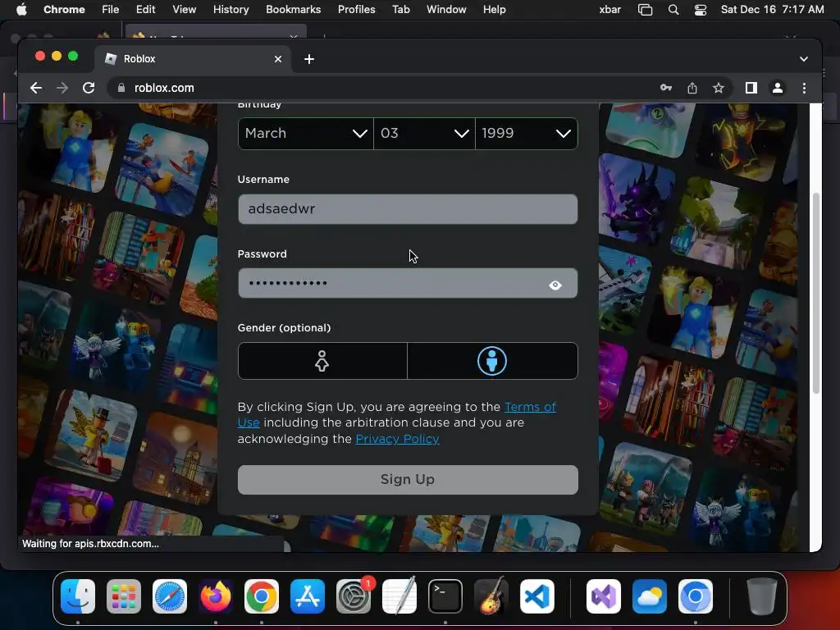Screen dimensions: 840x630
Task: Open Chrome three-dot menu
Action: (x=804, y=88)
